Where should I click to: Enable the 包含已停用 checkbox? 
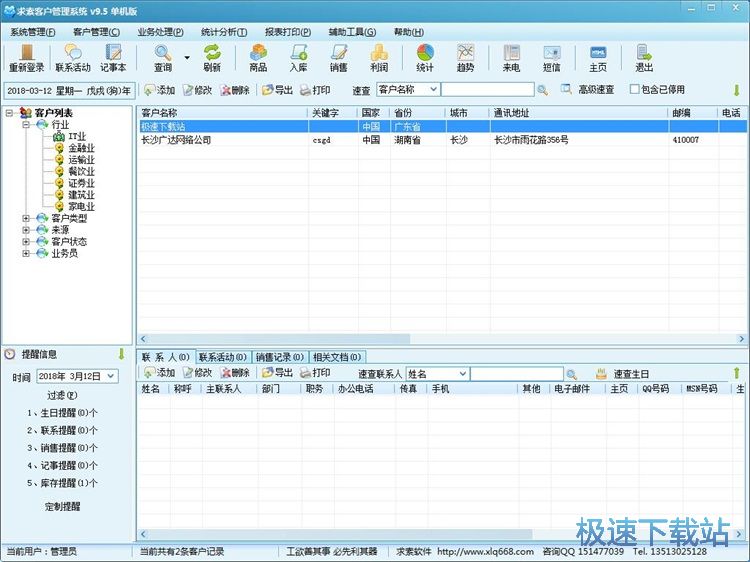pos(634,90)
